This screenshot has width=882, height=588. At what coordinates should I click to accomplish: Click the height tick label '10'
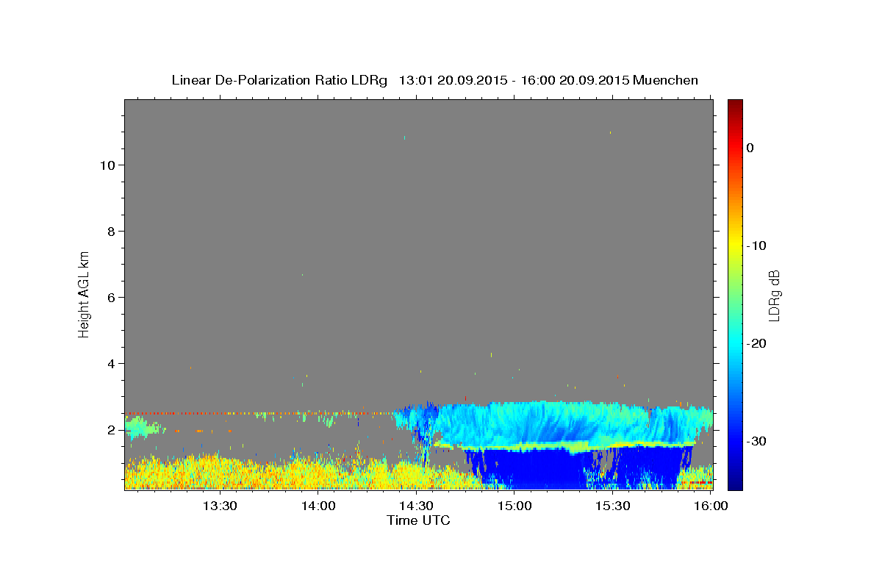[107, 165]
